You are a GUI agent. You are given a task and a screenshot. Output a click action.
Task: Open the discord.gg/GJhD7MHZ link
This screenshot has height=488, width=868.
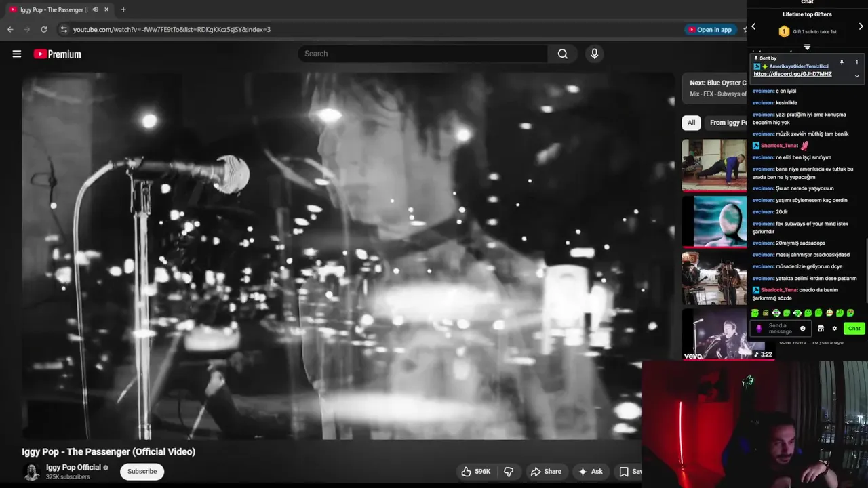pyautogui.click(x=793, y=74)
